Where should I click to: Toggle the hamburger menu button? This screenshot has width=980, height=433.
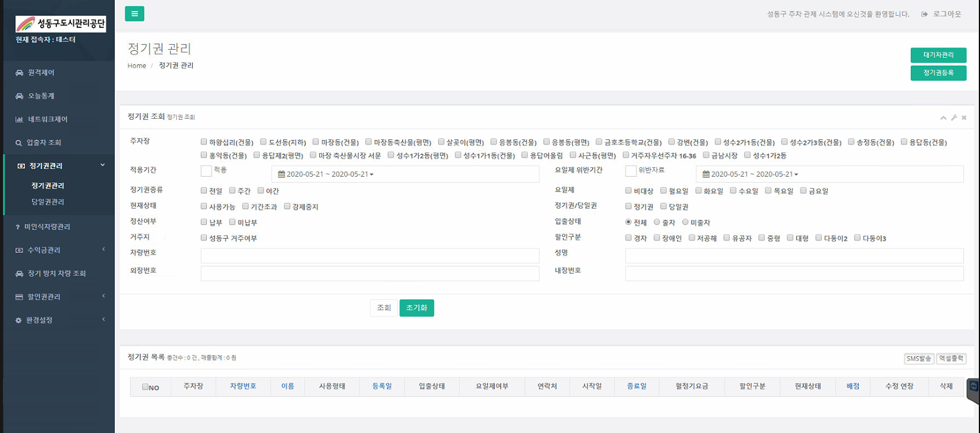[x=134, y=14]
